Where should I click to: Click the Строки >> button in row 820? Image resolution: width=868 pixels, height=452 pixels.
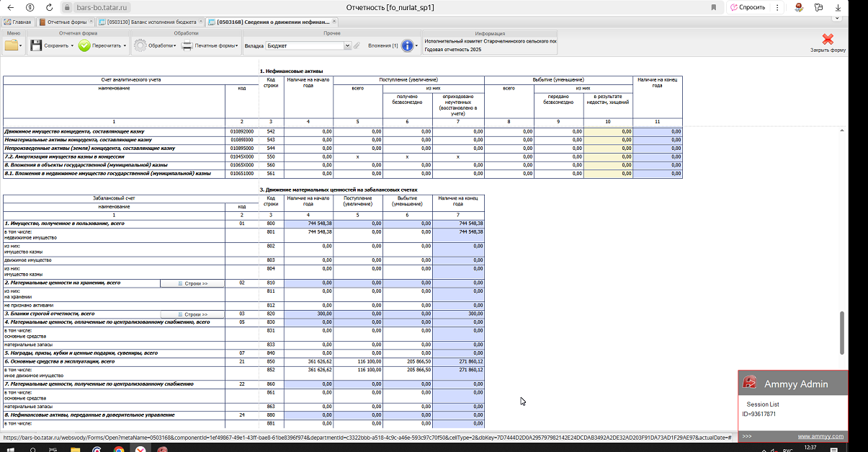pos(193,314)
